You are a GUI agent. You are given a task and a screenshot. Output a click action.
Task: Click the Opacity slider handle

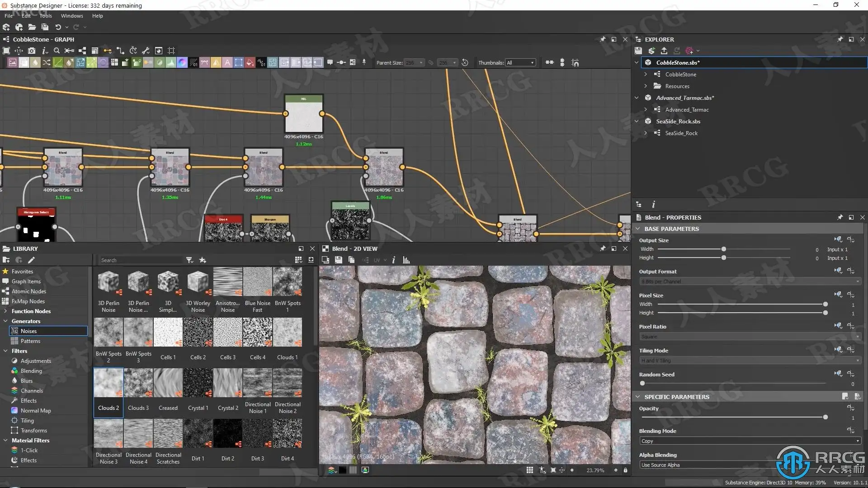(x=825, y=418)
